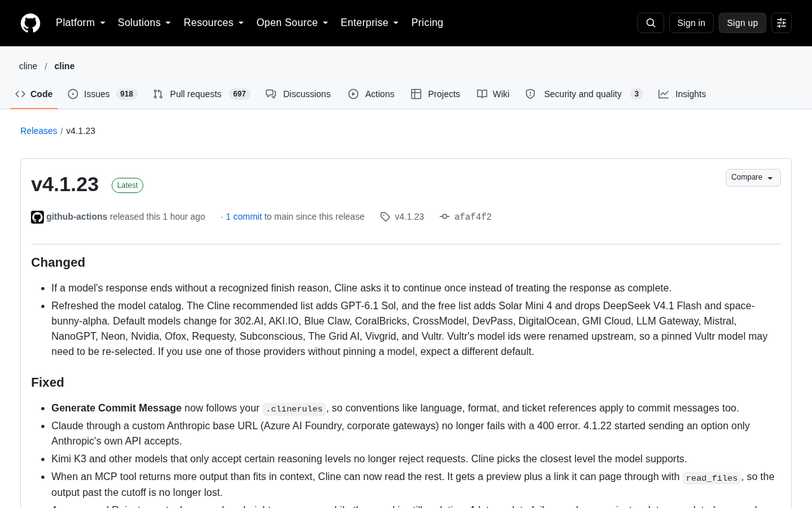The height and width of the screenshot is (508, 812).
Task: Open the search magnifier button
Action: (x=651, y=23)
